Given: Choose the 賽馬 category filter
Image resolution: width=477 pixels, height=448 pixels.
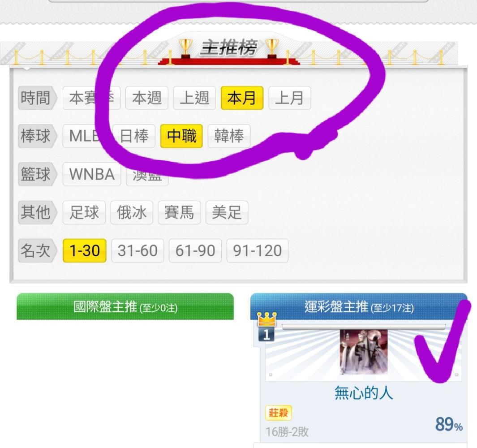Looking at the screenshot, I should tap(179, 212).
